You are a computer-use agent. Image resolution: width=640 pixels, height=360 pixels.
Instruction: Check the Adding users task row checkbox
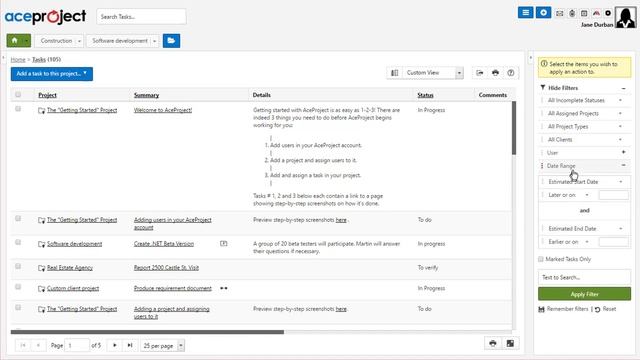pyautogui.click(x=18, y=218)
